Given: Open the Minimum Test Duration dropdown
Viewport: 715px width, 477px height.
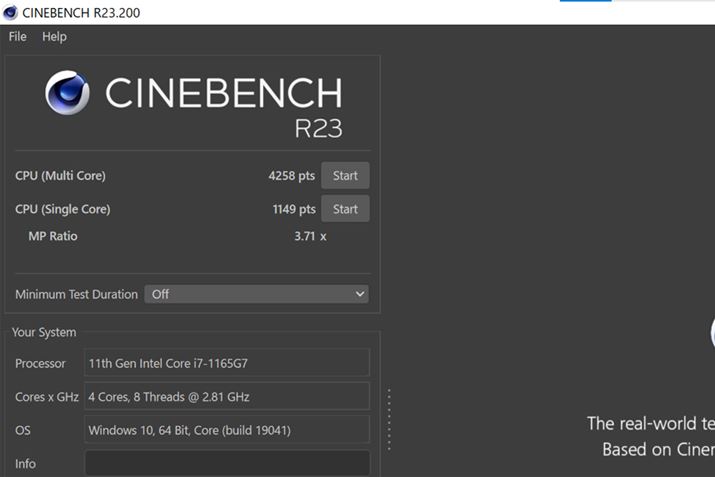Looking at the screenshot, I should tap(256, 294).
